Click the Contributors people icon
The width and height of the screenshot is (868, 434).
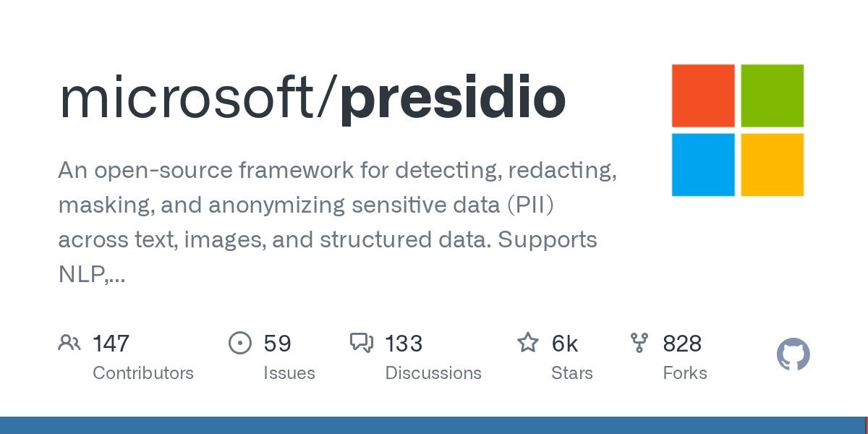69,343
